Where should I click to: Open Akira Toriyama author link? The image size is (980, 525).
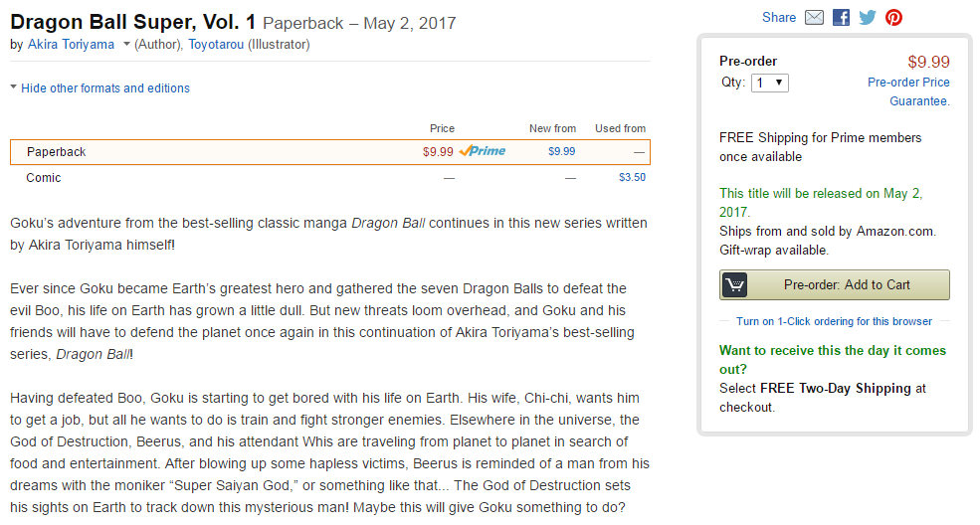click(x=71, y=45)
